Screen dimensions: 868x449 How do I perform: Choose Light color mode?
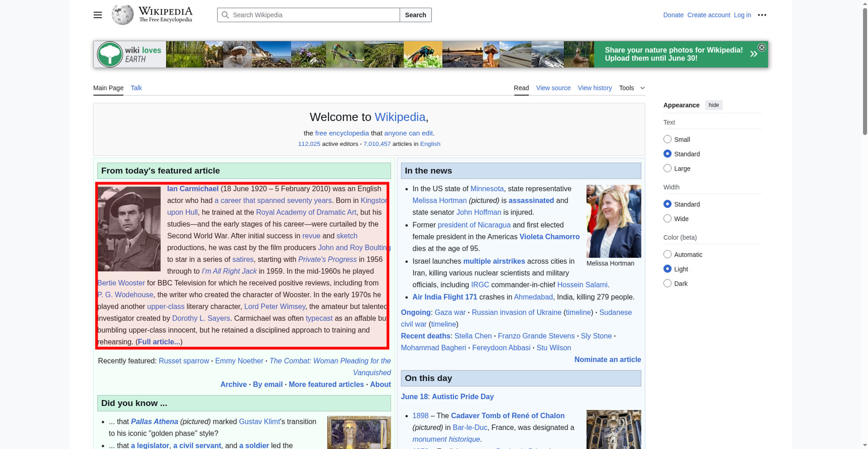pos(667,269)
